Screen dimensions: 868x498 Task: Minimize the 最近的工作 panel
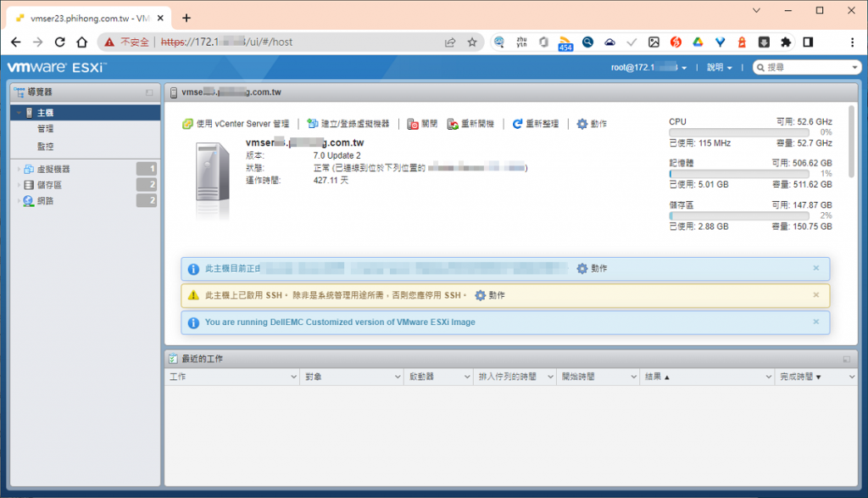[x=847, y=359]
